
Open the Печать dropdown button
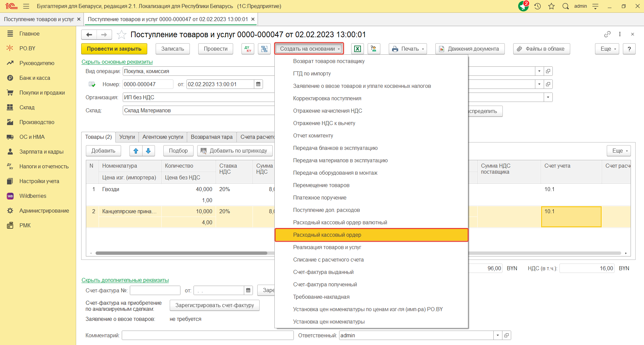pyautogui.click(x=408, y=49)
